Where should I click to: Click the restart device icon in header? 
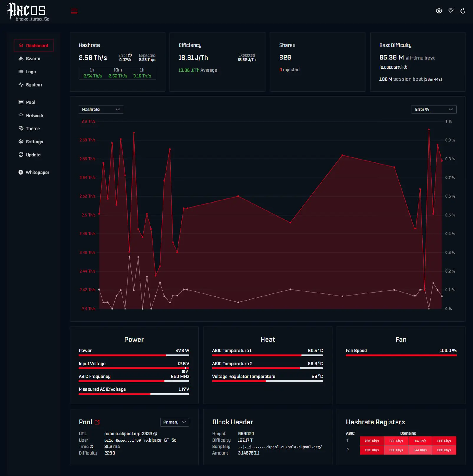[463, 11]
